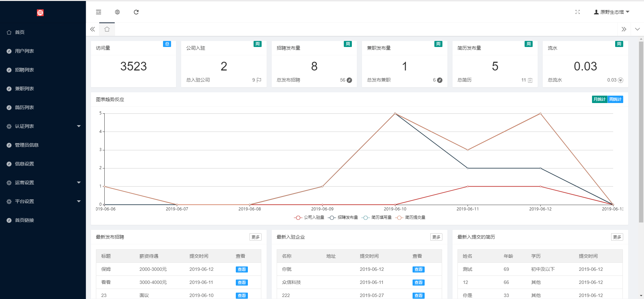Click 3000-4000元 salary cell
644x299 pixels.
point(153,282)
